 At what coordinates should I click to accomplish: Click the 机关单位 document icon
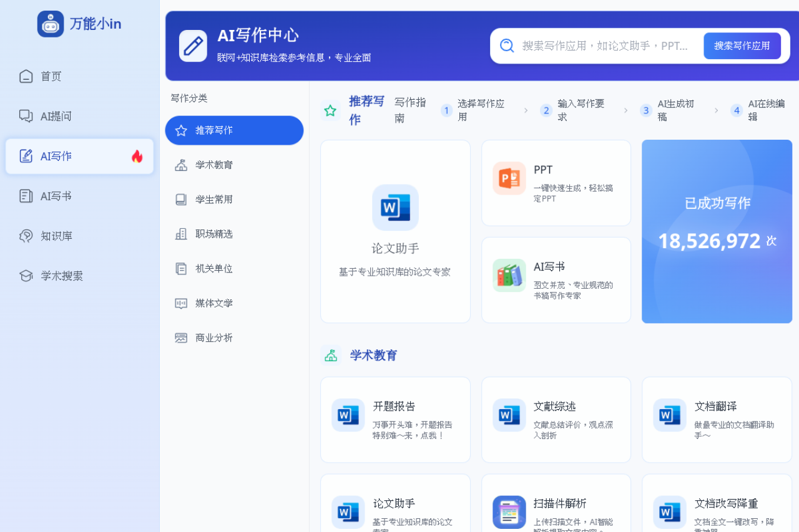[x=181, y=269]
